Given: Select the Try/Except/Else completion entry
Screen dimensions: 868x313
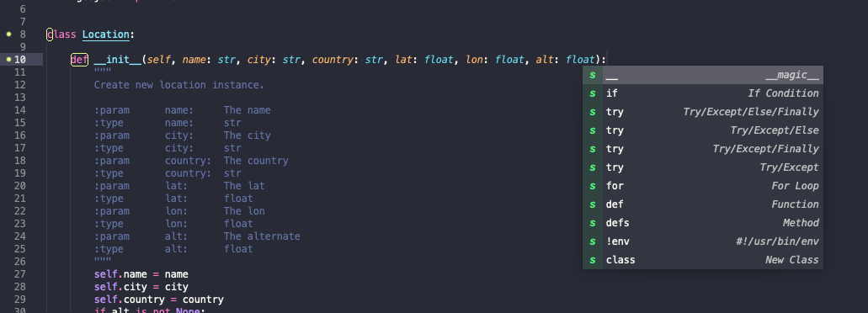Looking at the screenshot, I should (703, 130).
